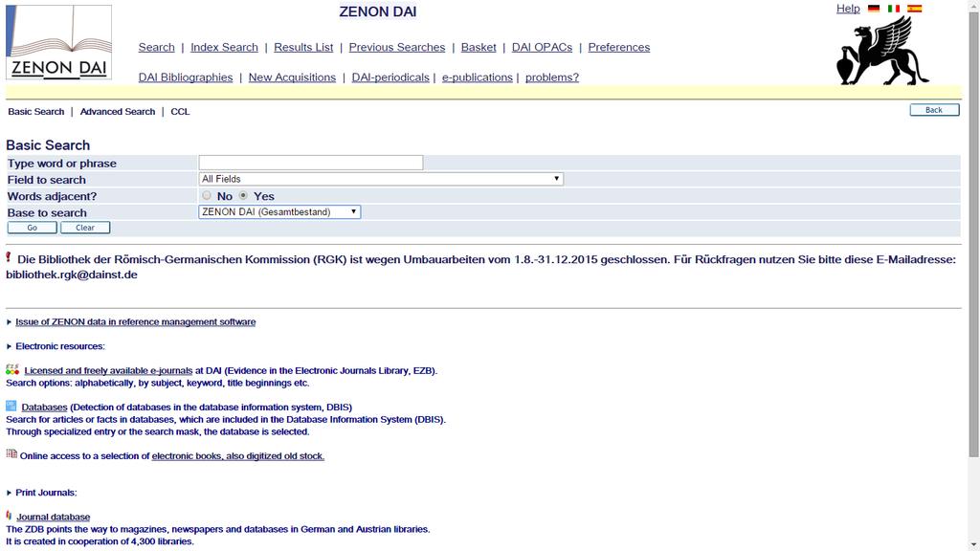Select the No radio for words adjacent
The height and width of the screenshot is (551, 980).
(x=207, y=195)
